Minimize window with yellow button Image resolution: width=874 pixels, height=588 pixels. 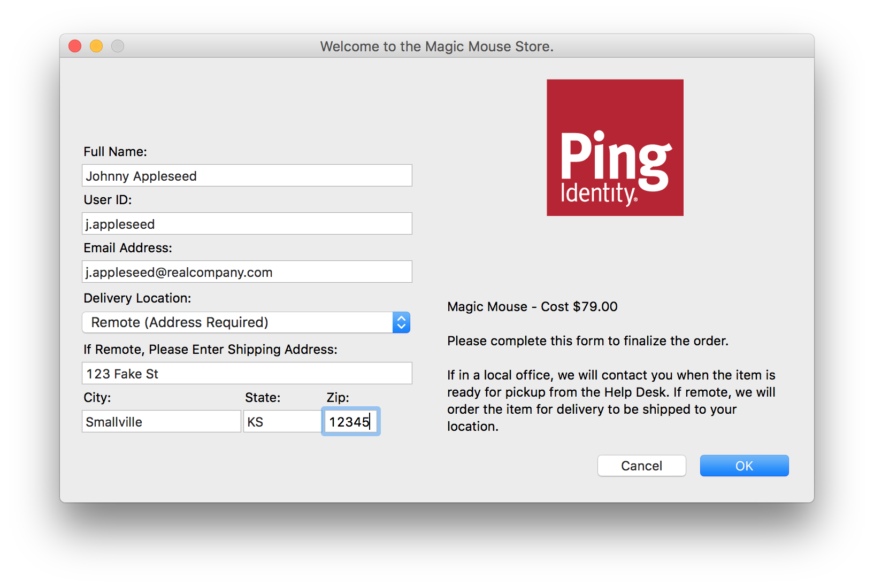96,47
